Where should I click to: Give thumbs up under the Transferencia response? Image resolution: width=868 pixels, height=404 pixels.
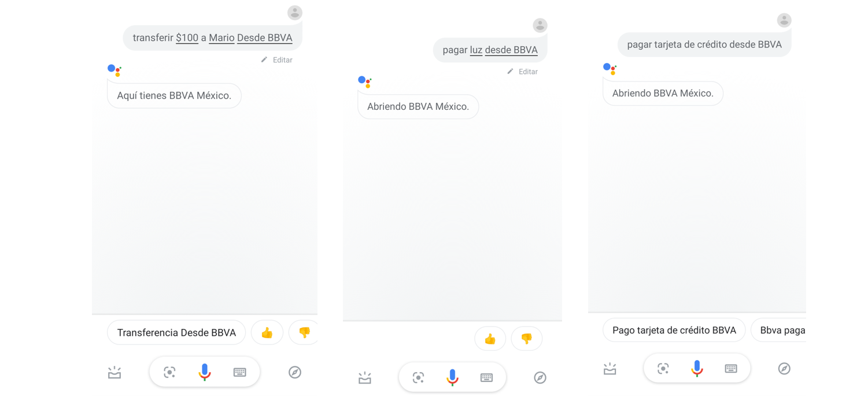tap(267, 333)
